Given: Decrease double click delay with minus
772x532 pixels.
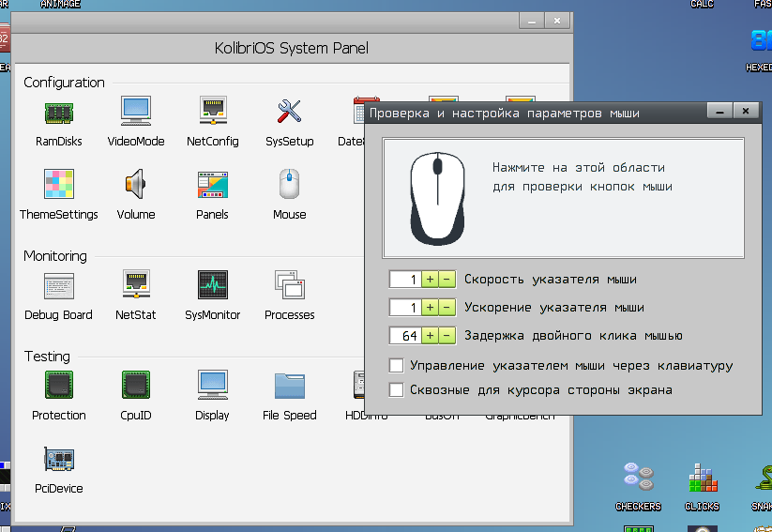Looking at the screenshot, I should pos(447,335).
